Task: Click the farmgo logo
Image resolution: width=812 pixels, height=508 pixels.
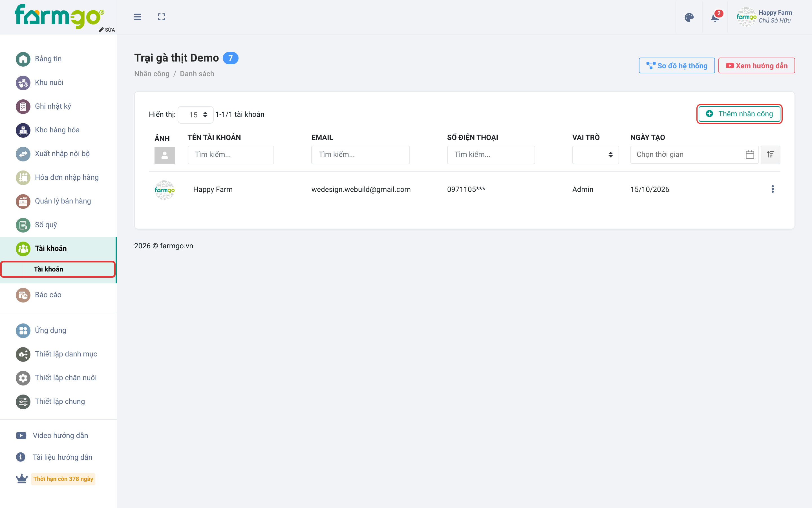Action: 59,17
